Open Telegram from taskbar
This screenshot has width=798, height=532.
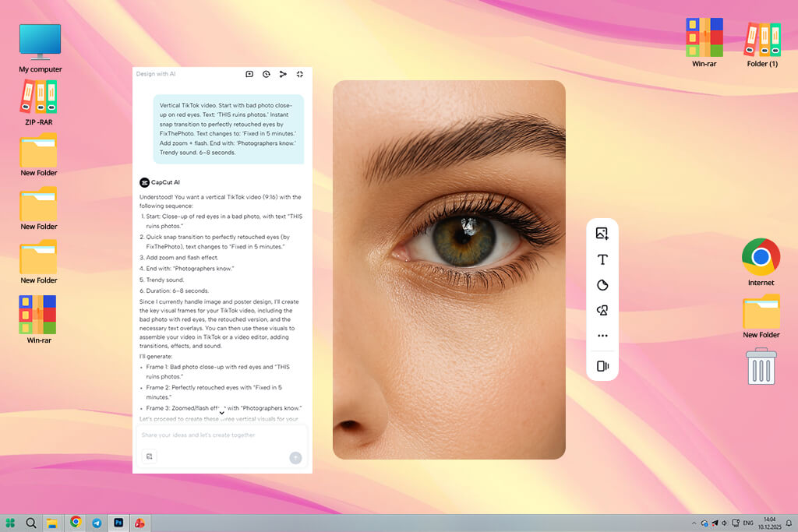97,523
